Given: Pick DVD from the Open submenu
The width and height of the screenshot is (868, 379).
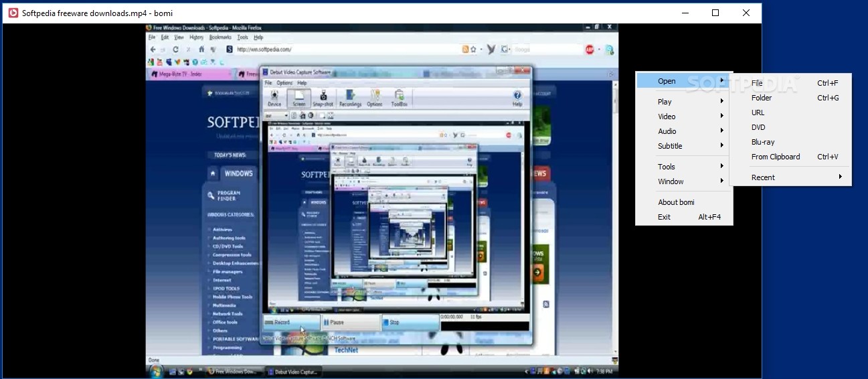Looking at the screenshot, I should pos(790,127).
